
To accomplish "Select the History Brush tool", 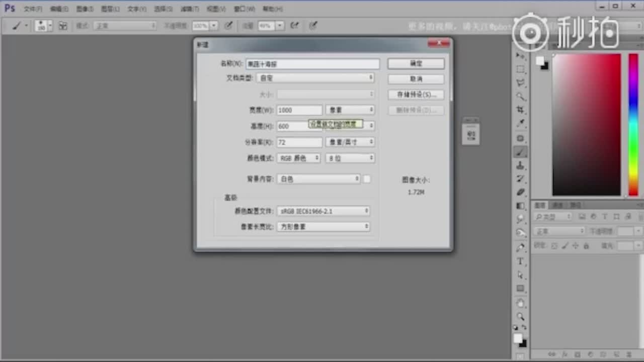I will 521,179.
